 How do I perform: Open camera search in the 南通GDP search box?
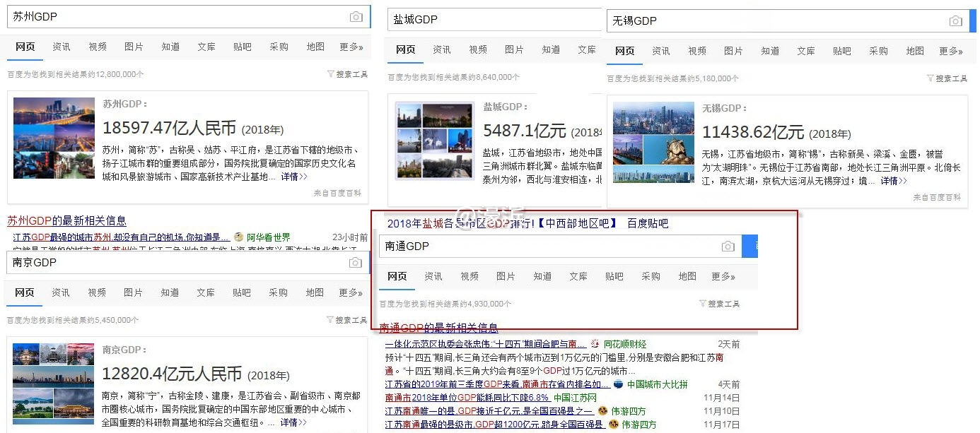(728, 245)
